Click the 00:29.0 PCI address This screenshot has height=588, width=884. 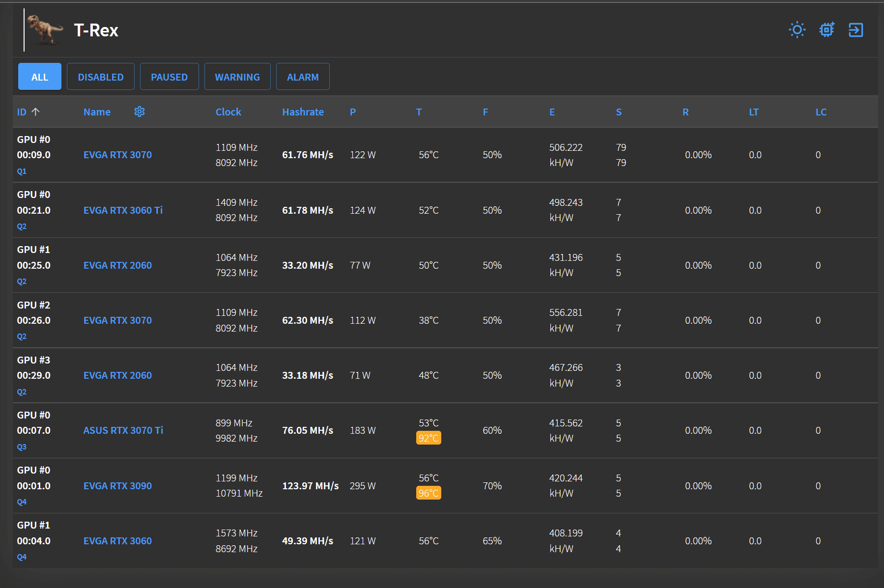pyautogui.click(x=34, y=375)
